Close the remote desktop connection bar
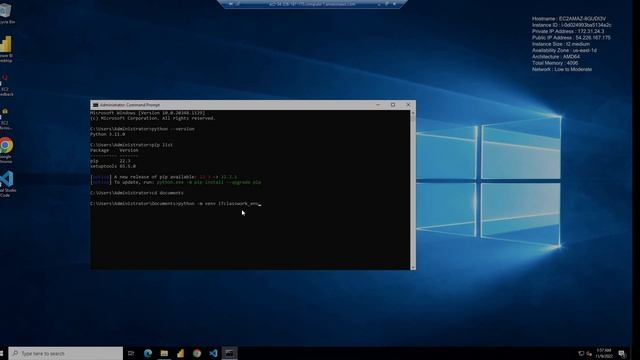This screenshot has height=360, width=640. (x=394, y=4)
